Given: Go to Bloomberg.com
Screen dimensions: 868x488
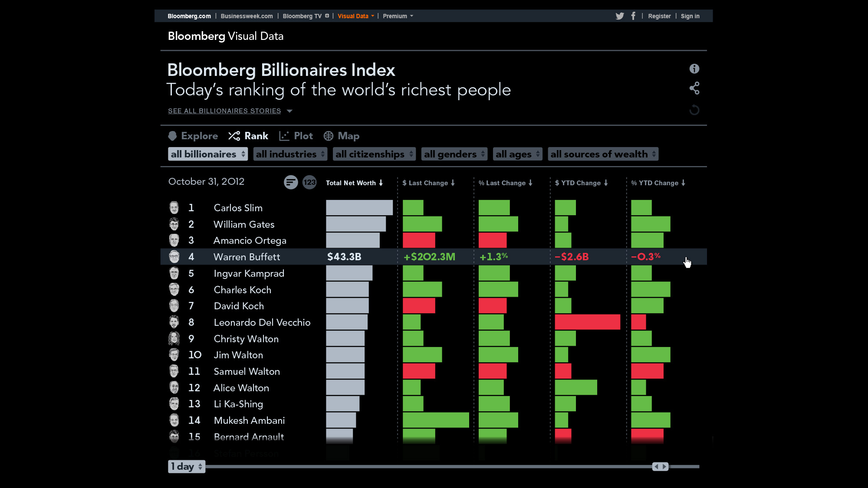Looking at the screenshot, I should [189, 16].
